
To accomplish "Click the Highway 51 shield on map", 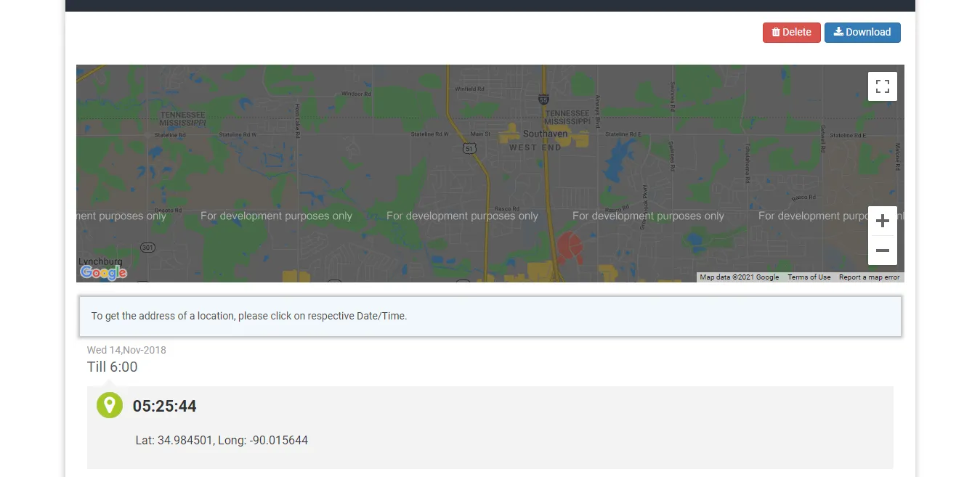I will pos(469,148).
